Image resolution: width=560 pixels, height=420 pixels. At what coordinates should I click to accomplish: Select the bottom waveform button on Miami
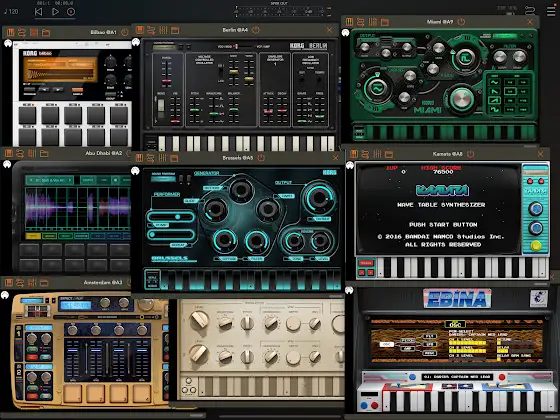click(x=494, y=109)
